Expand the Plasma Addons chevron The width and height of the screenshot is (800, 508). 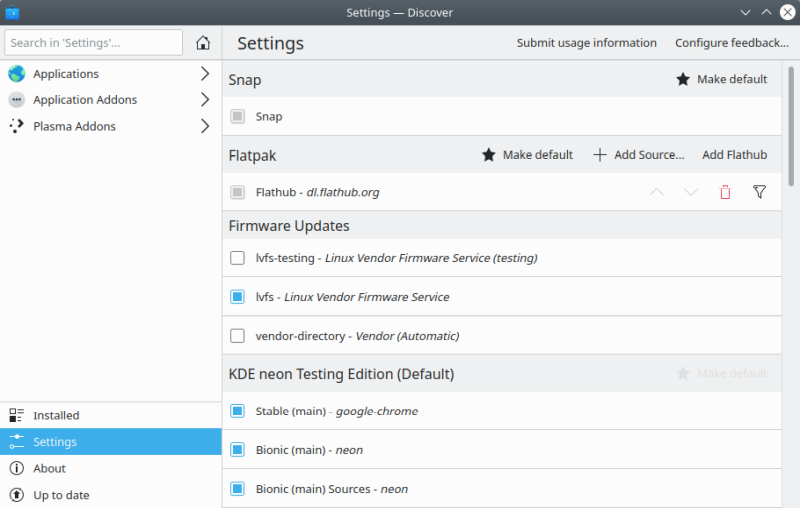205,126
